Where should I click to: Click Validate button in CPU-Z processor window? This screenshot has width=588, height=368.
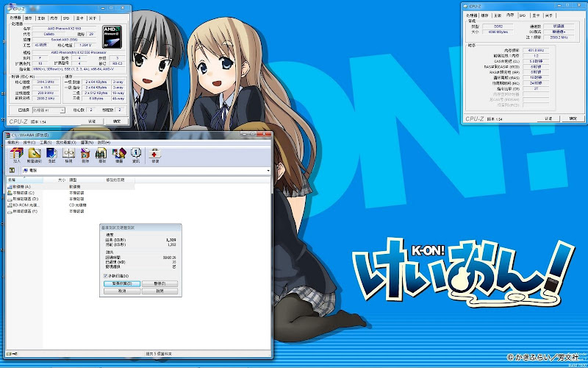[92, 121]
